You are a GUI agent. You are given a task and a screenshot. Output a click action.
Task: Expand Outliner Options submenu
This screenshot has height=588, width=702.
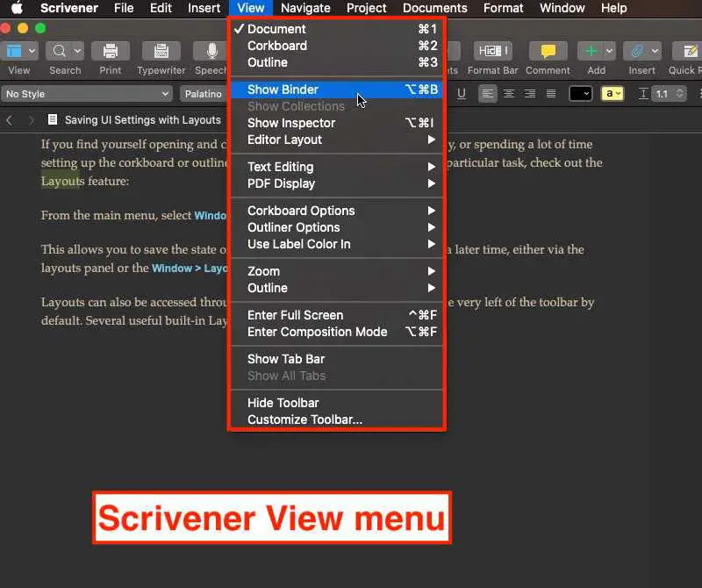click(x=336, y=227)
